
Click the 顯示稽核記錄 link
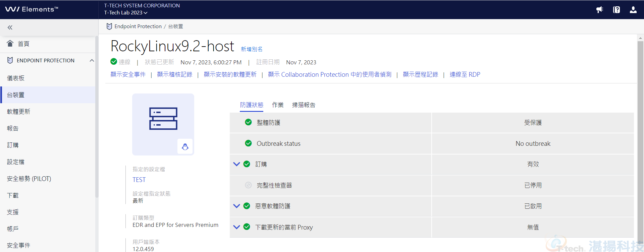[174, 74]
